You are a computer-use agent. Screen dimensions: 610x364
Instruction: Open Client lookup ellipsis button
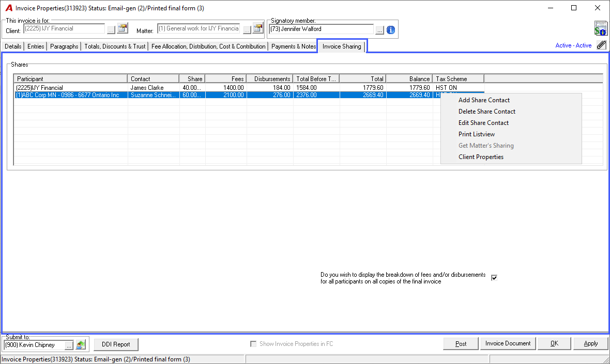click(x=111, y=30)
